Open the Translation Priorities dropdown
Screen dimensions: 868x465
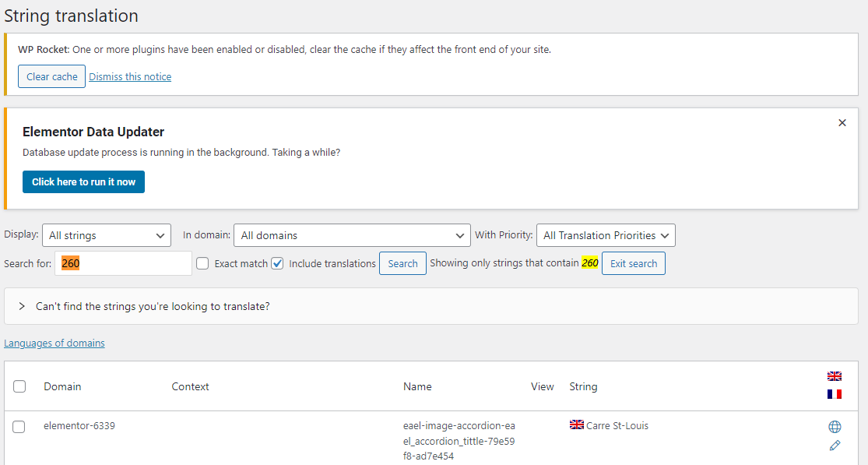pyautogui.click(x=606, y=235)
